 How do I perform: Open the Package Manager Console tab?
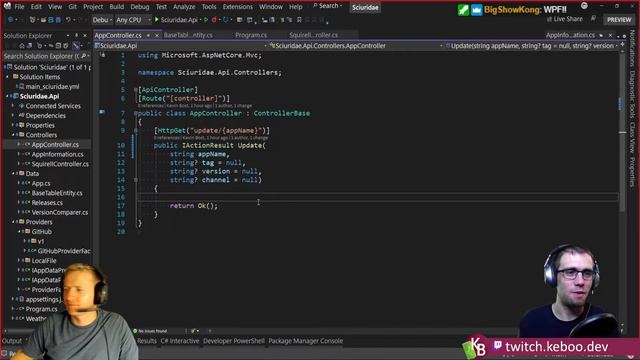point(306,341)
